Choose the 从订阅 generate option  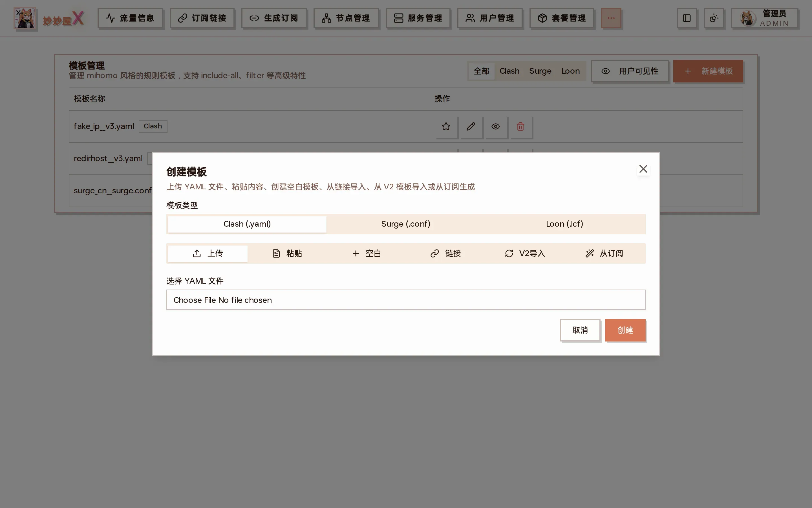point(604,253)
